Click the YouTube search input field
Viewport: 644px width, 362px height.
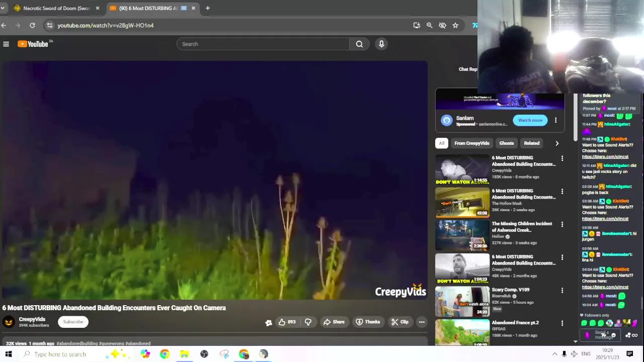[x=263, y=44]
